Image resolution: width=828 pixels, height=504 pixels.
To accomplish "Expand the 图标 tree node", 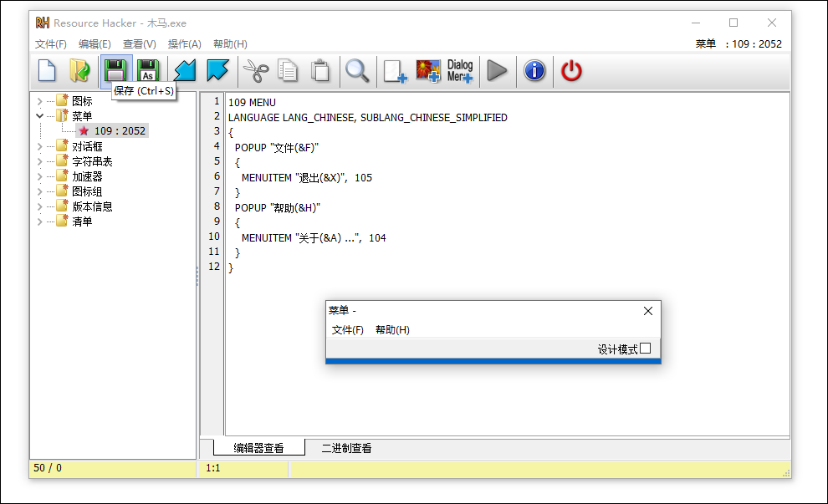I will point(39,101).
